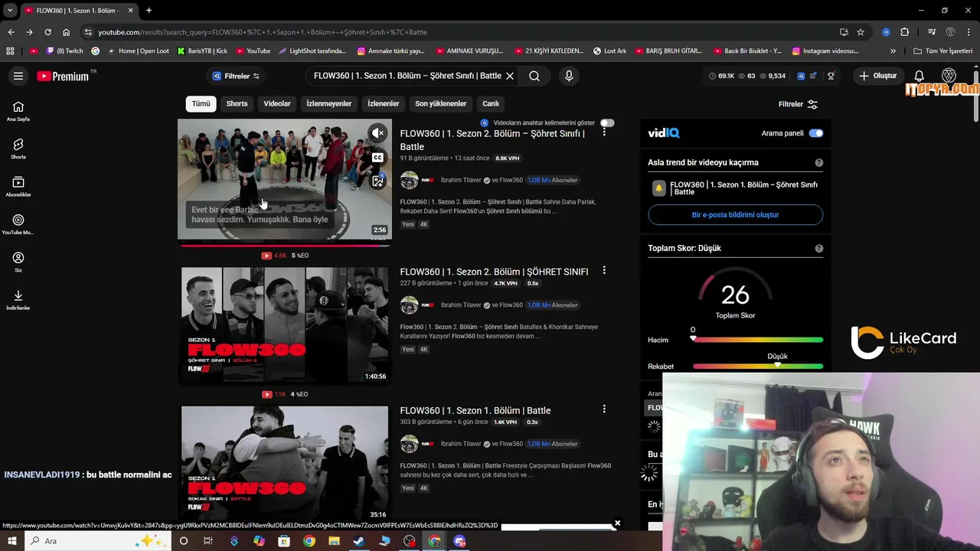Open help for Asla trend bir videoyu kaçırma
This screenshot has height=551, width=980.
(x=819, y=162)
